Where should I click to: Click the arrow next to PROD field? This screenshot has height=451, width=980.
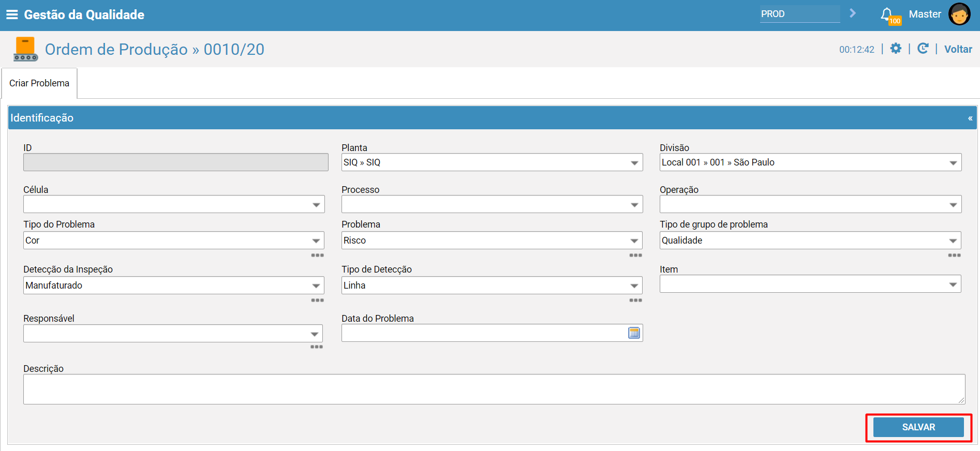coord(853,13)
